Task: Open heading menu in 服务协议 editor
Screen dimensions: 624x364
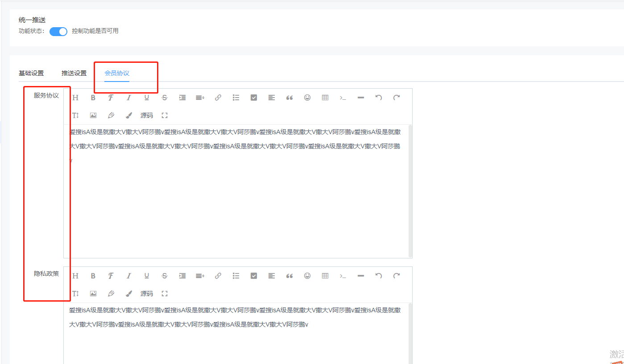Action: (x=75, y=98)
